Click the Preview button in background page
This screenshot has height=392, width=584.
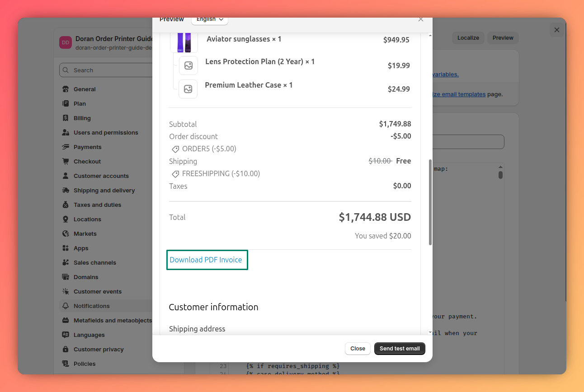tap(503, 38)
